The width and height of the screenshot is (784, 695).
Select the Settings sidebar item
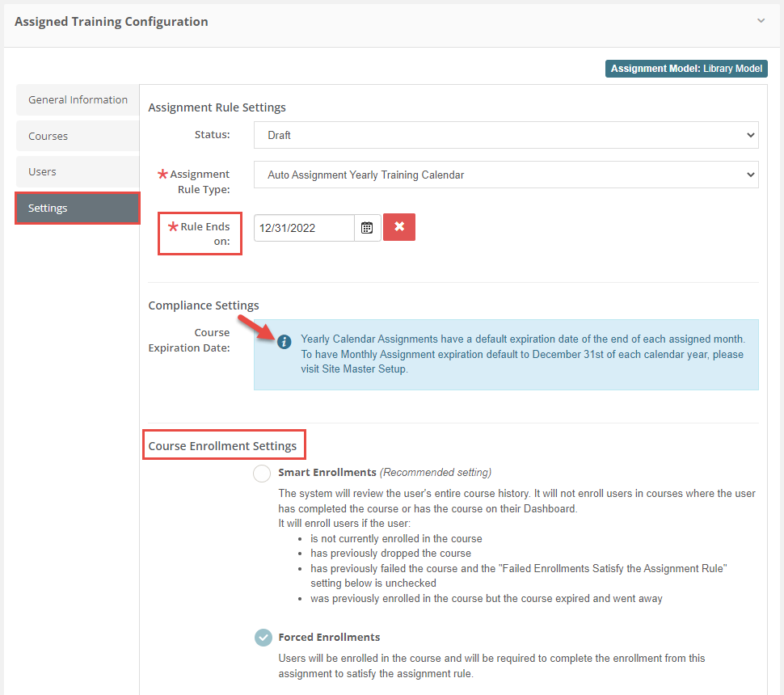77,208
